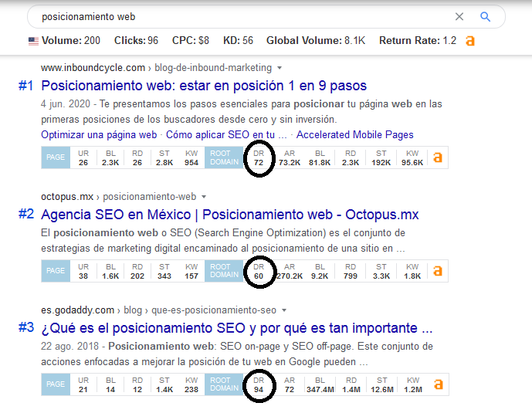This screenshot has width=532, height=413.
Task: Open result 'Posicionamiento web: estar en posición 1'
Action: [204, 86]
